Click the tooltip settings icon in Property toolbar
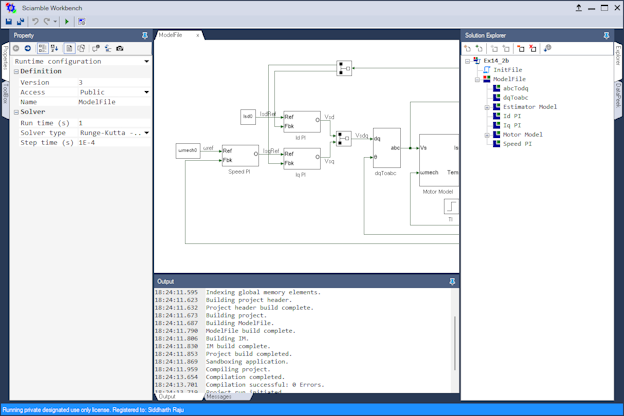The width and height of the screenshot is (624, 416). 96,48
